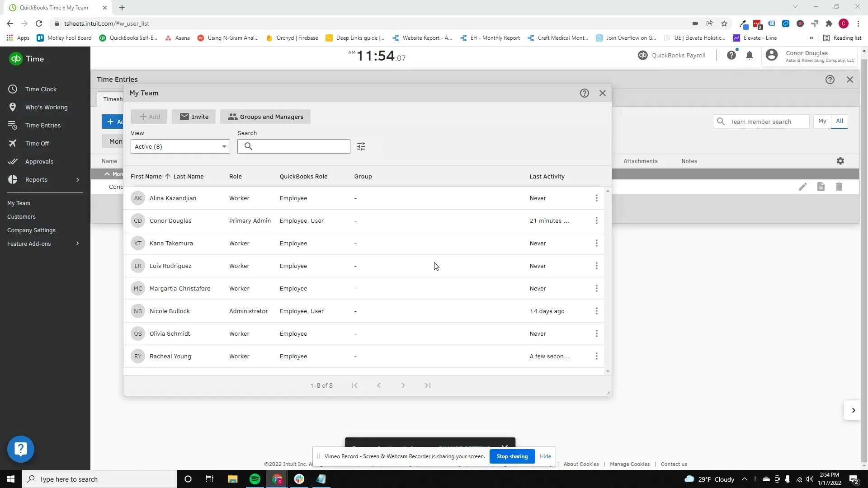
Task: Open actions menu for Racheal Young
Action: (x=597, y=356)
